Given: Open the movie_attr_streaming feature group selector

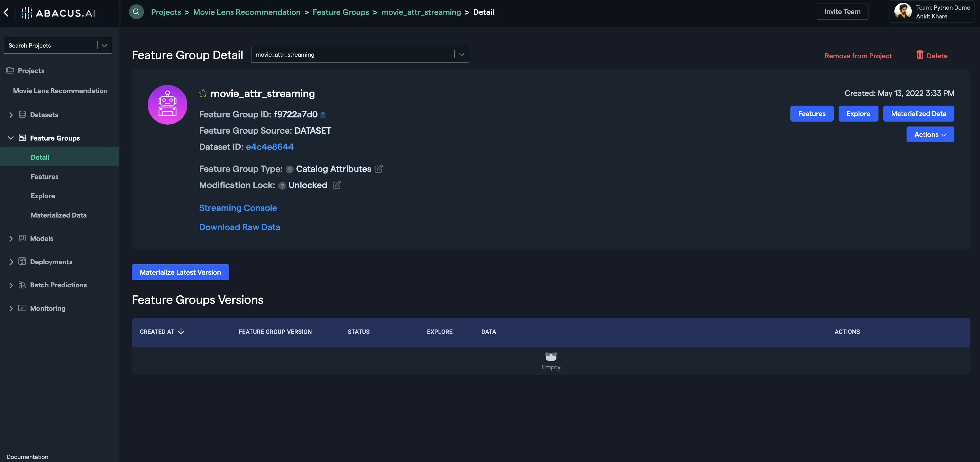Looking at the screenshot, I should tap(360, 54).
